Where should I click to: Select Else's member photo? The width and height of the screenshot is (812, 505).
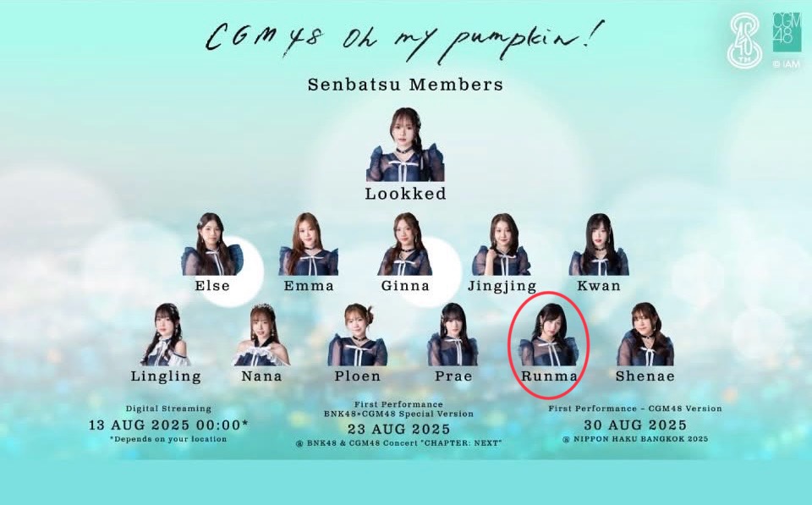[x=212, y=244]
